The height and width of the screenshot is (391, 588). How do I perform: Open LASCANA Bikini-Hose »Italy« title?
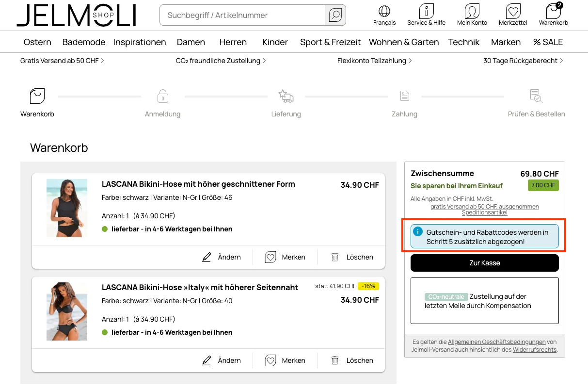200,287
